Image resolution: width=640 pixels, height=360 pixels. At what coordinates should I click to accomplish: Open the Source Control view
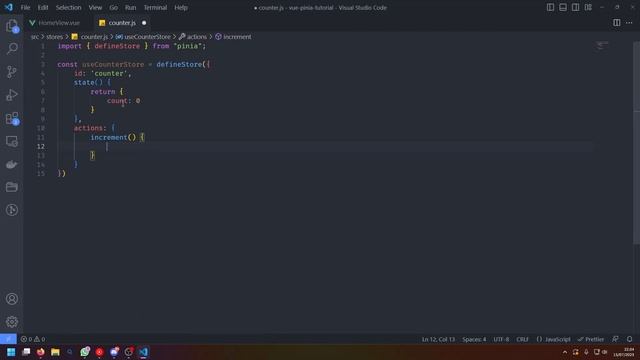(12, 72)
